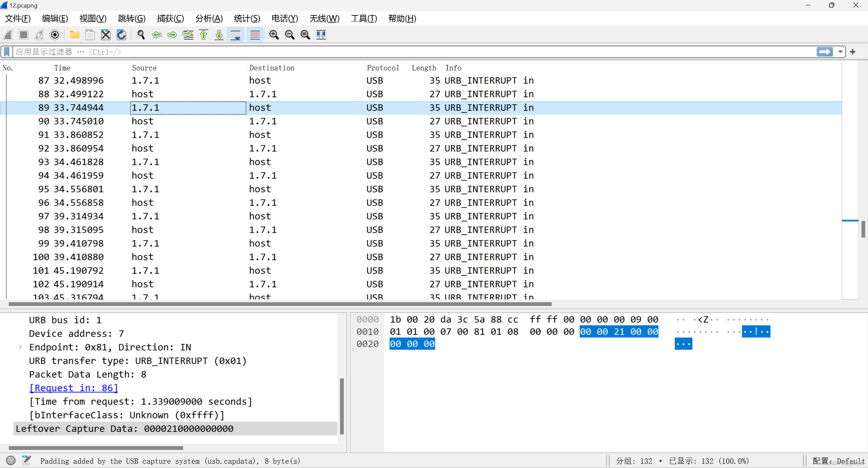Click the open file folder icon

pos(74,35)
